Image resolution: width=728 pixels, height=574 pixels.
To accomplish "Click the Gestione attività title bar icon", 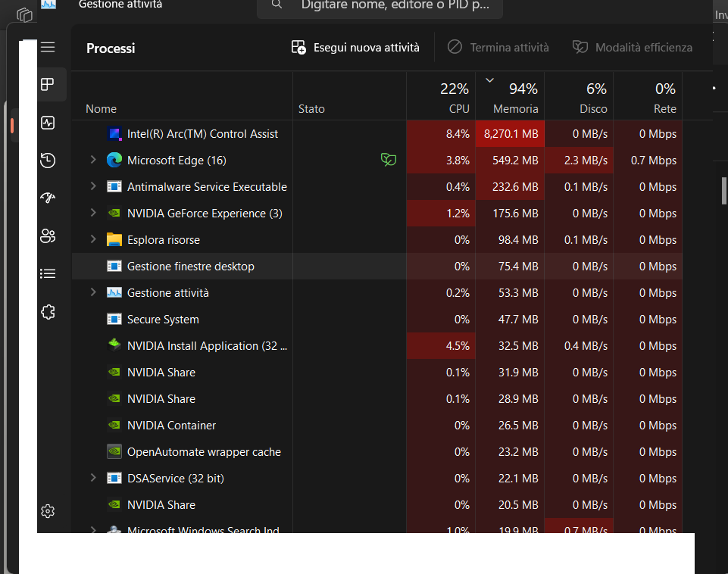I will pyautogui.click(x=48, y=5).
